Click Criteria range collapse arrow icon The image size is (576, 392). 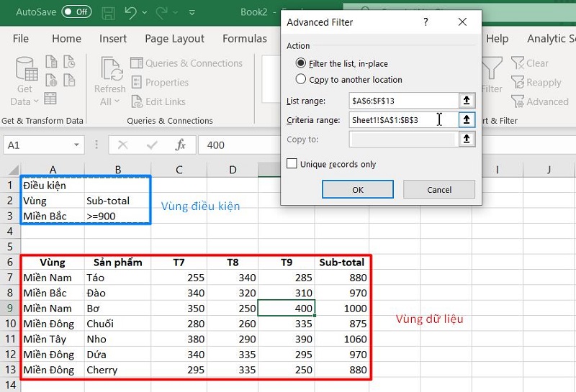(467, 120)
